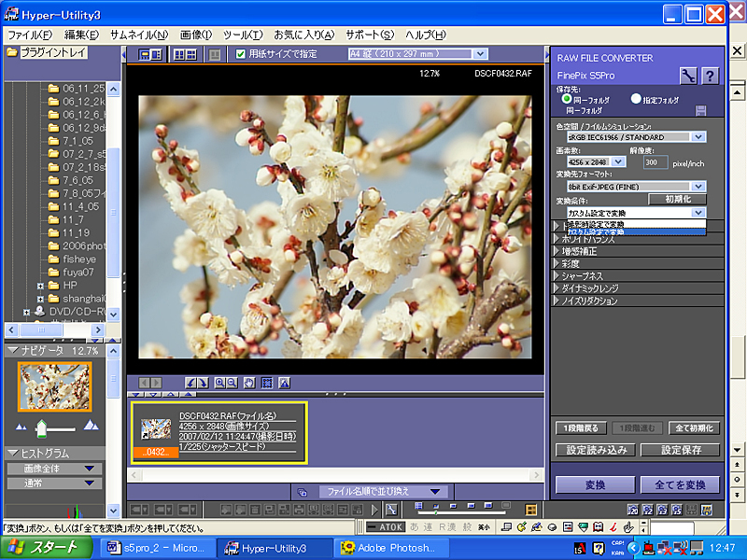Open the sRGB IEC61966 / STANDARD dropdown
The height and width of the screenshot is (560, 747).
tap(698, 137)
